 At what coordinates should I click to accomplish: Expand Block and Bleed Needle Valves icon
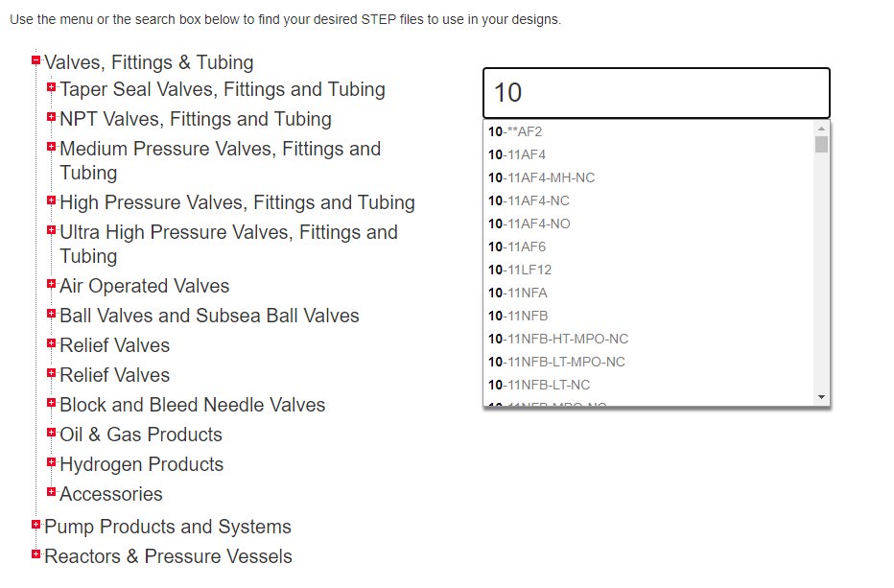click(x=52, y=404)
